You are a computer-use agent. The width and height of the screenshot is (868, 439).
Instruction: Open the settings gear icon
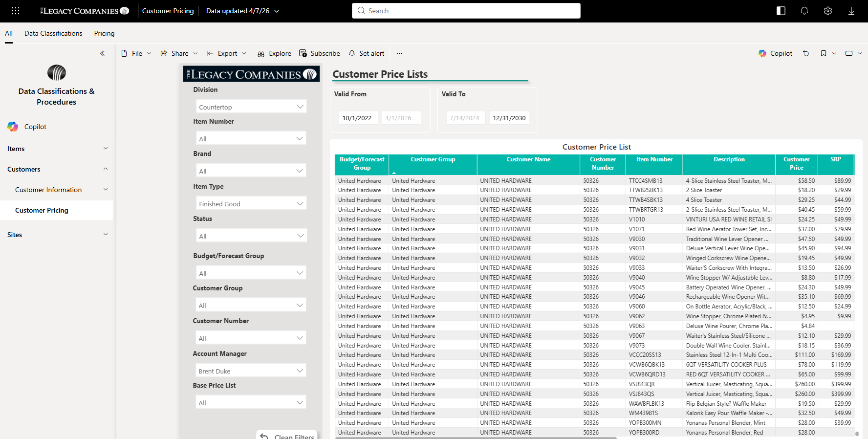click(828, 11)
